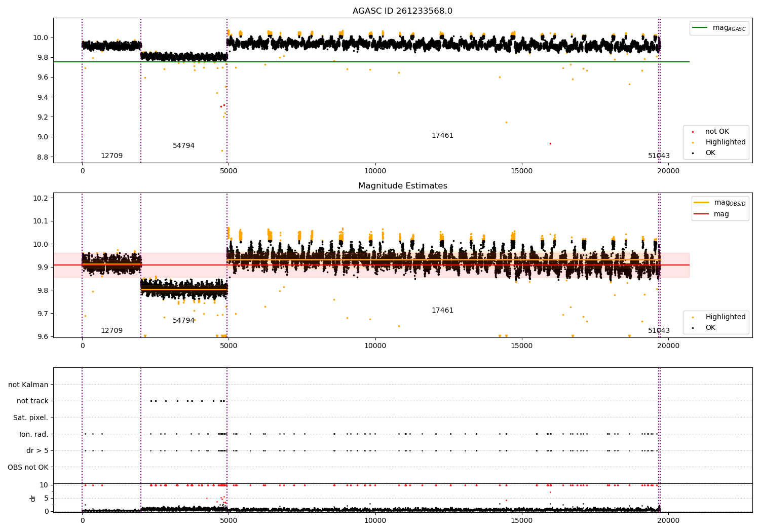This screenshot has height=532, width=760.
Task: Click the 12709 annotation in the top plot
Action: click(111, 156)
